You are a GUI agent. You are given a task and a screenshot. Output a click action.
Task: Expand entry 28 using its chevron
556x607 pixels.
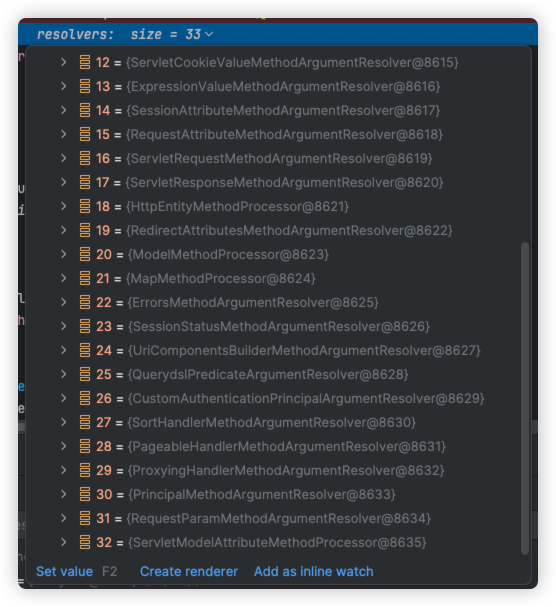coord(64,446)
